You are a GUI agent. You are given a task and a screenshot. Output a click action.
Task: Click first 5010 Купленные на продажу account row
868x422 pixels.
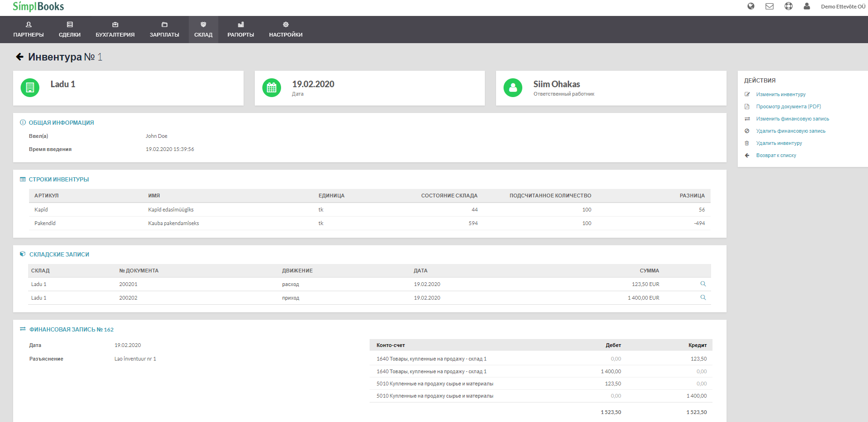[541, 384]
